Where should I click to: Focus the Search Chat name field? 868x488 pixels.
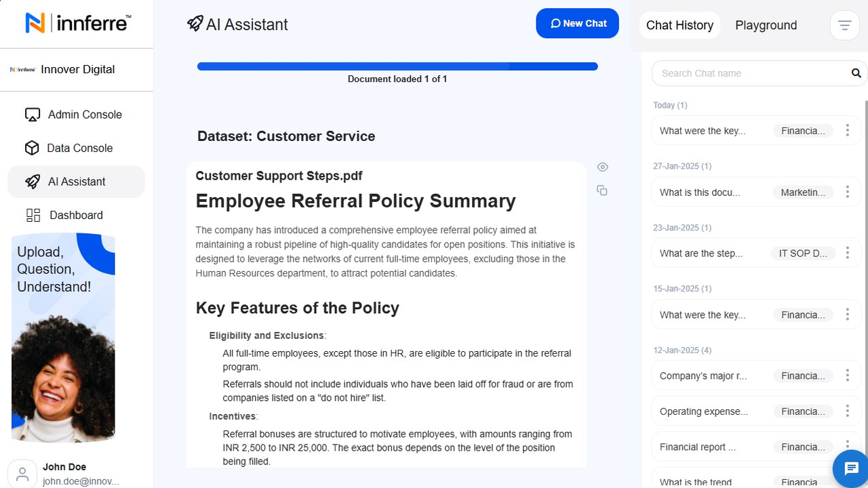(749, 73)
